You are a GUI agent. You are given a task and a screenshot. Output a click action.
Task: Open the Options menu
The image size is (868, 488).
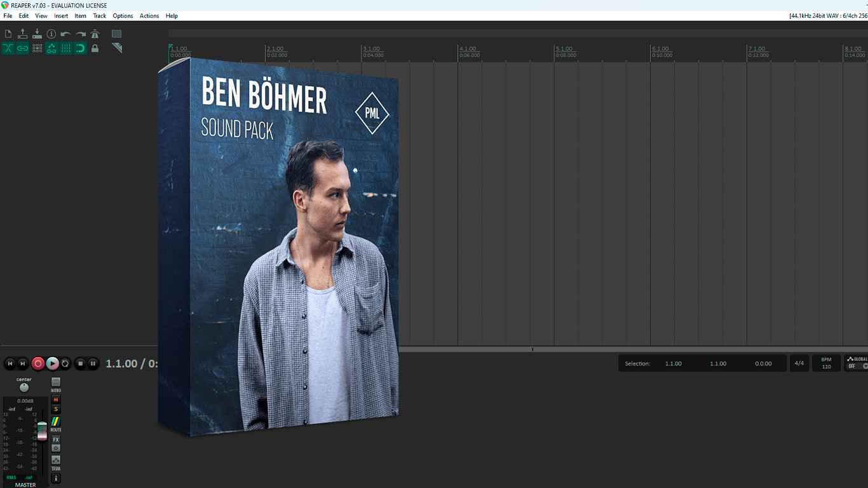pyautogui.click(x=123, y=16)
